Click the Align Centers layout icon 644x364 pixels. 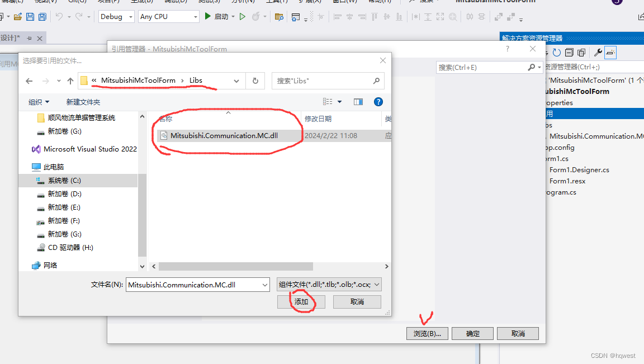coord(350,17)
